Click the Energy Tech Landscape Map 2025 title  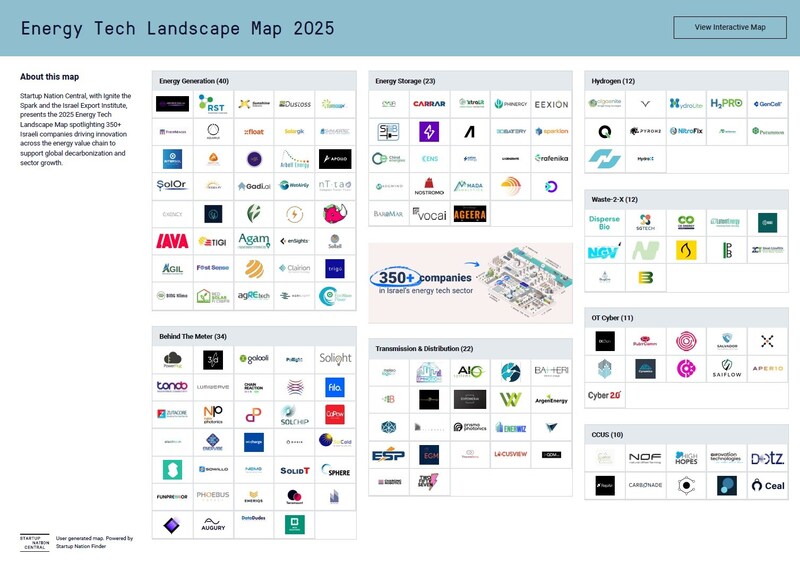tap(178, 29)
